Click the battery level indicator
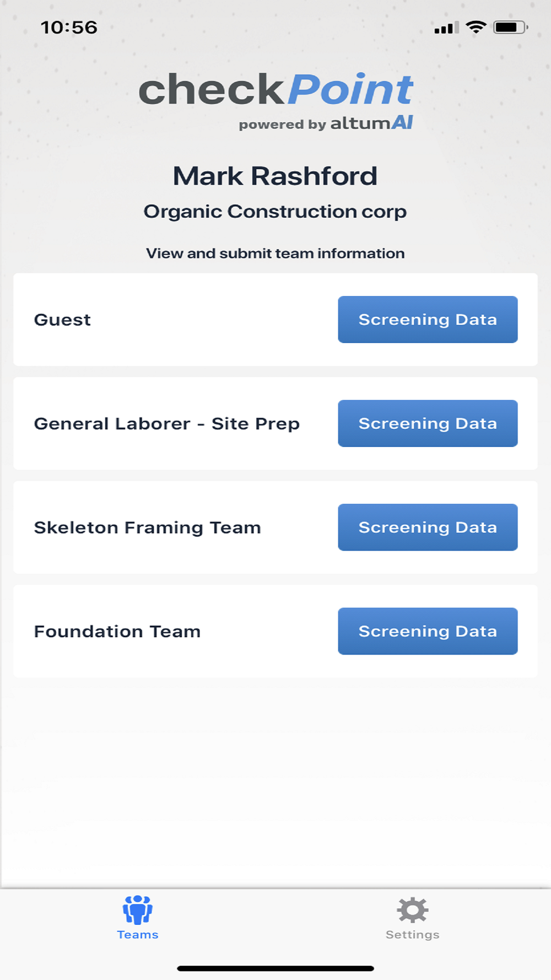The height and width of the screenshot is (980, 551). click(510, 27)
